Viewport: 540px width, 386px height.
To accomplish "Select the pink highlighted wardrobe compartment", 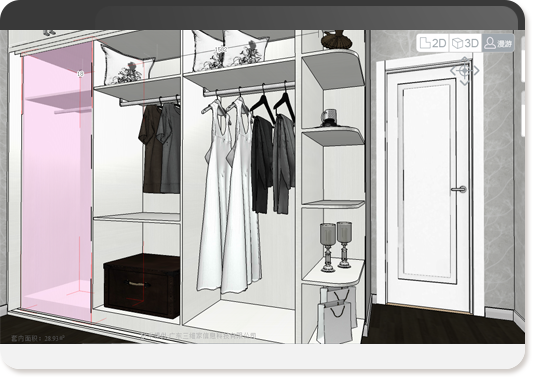I will (57, 182).
